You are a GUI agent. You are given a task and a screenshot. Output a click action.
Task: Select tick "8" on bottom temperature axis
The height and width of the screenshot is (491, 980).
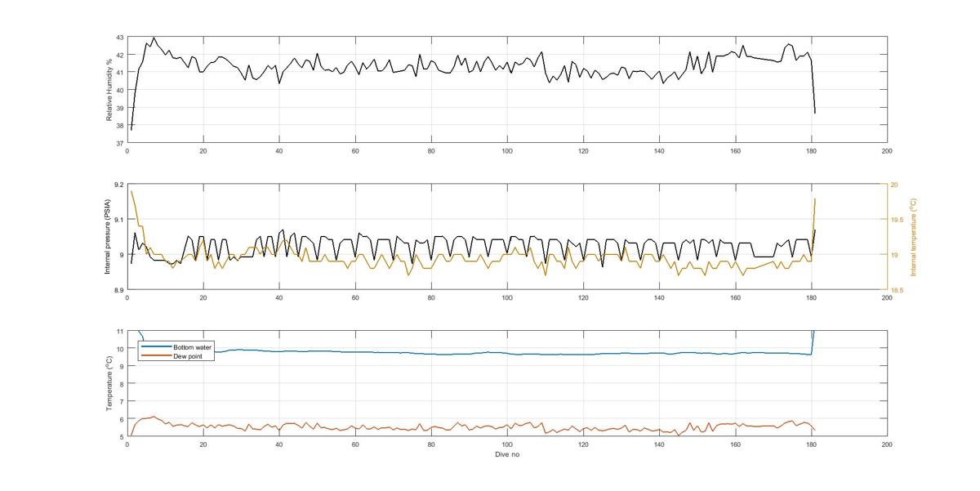tap(121, 384)
